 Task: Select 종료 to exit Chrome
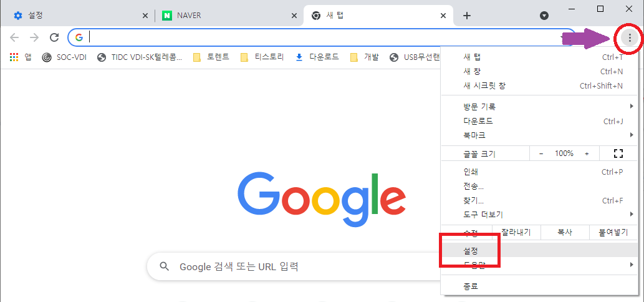tap(538, 286)
